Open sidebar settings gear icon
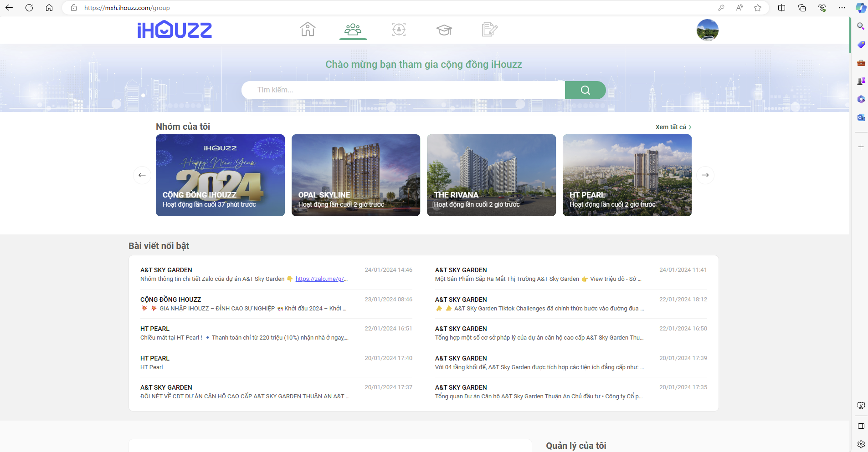This screenshot has width=868, height=452. [861, 444]
